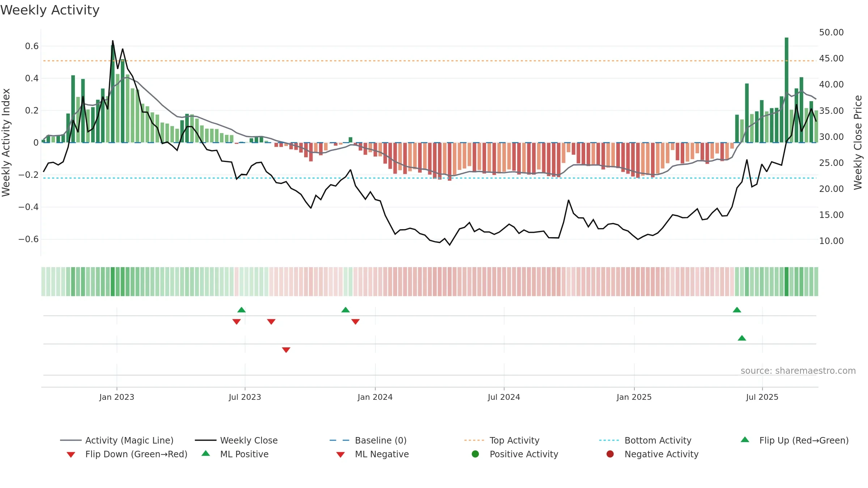Click the Jan 2024 x-axis label
This screenshot has width=868, height=488.
point(375,397)
